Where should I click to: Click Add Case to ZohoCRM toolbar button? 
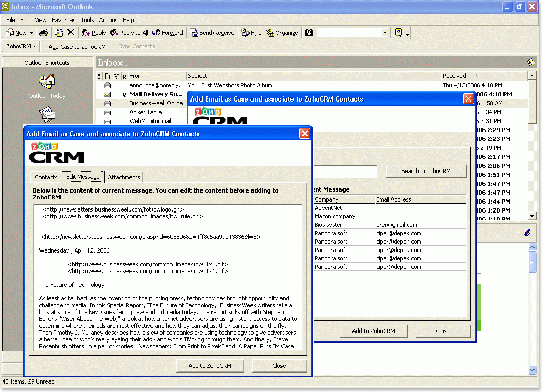click(x=77, y=46)
